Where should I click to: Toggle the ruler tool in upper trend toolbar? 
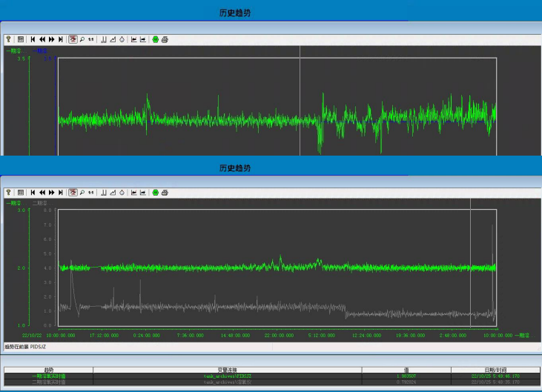click(73, 39)
